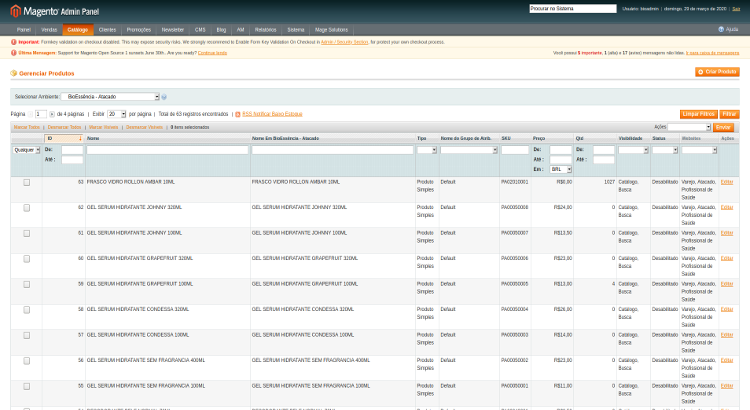Screen dimensions: 750x410
Task: Open the Newsletter menu
Action: pyautogui.click(x=173, y=30)
